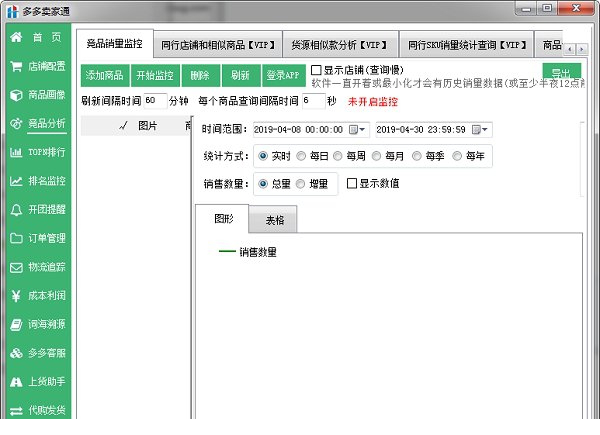Click the 未开启监控 status text

[x=373, y=101]
